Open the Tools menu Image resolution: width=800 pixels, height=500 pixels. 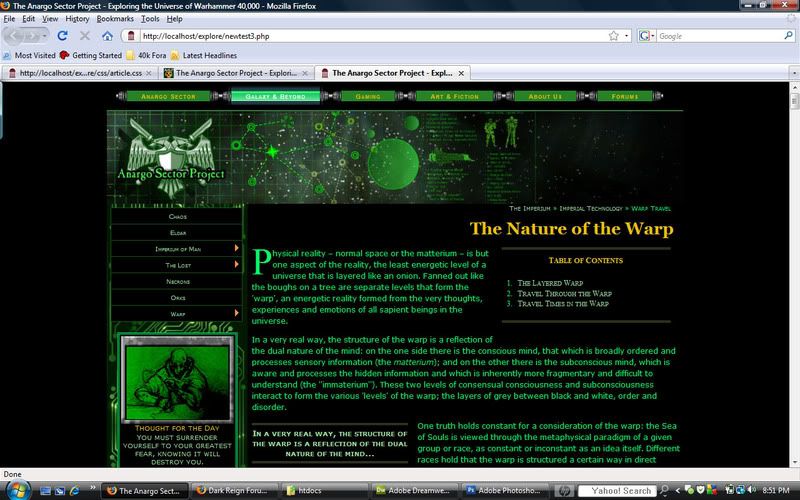(x=150, y=19)
